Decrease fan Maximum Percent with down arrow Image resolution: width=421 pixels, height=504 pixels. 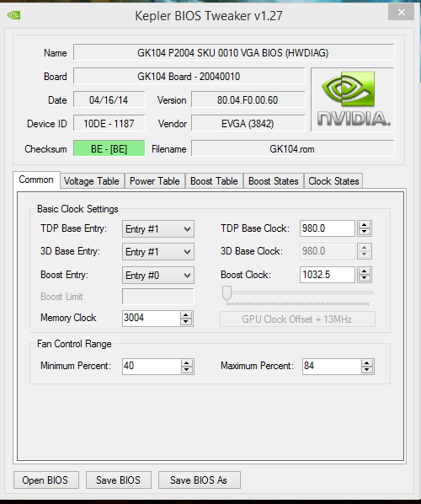click(x=367, y=370)
